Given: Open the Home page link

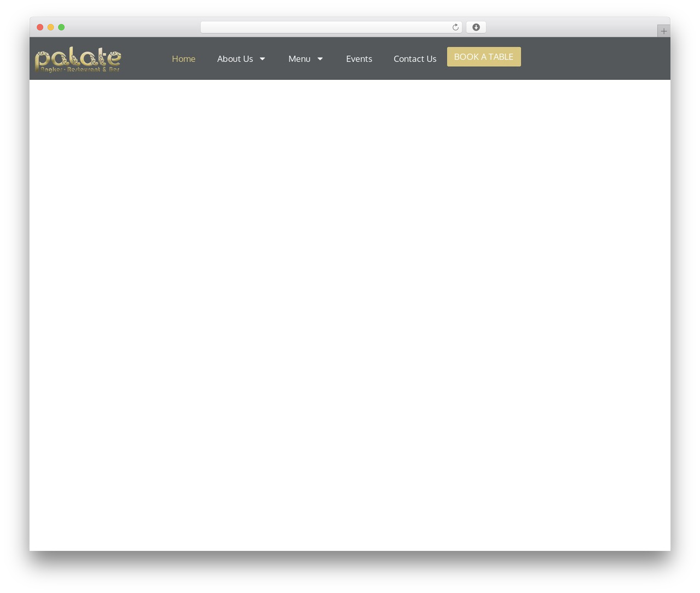Looking at the screenshot, I should point(184,59).
